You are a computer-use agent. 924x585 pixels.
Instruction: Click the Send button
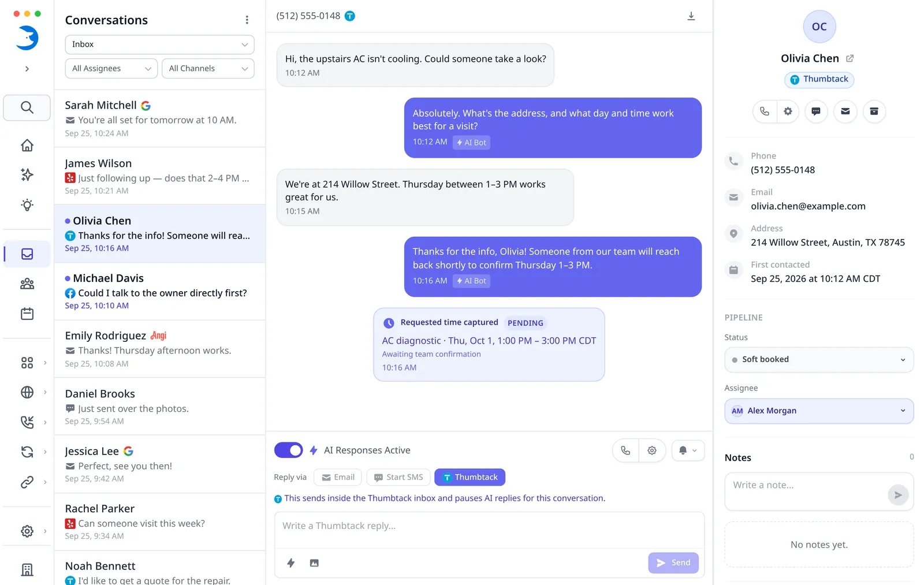(673, 563)
